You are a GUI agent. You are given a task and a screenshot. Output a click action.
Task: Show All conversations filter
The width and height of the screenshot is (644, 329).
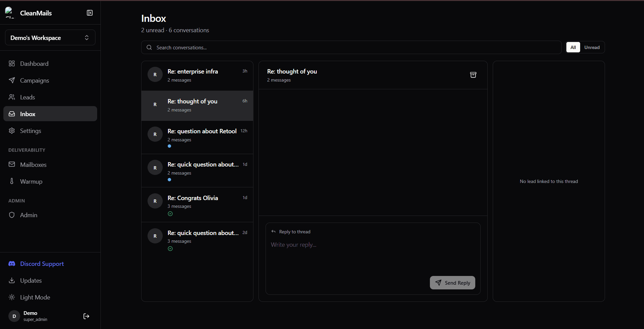[x=573, y=47]
